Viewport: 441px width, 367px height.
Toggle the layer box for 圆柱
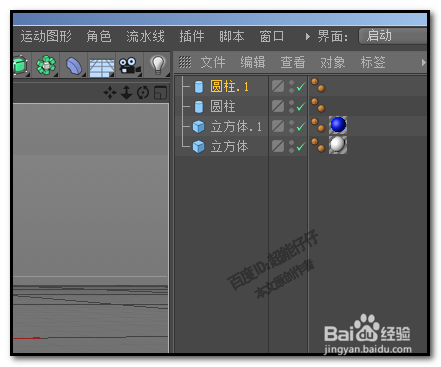point(278,106)
